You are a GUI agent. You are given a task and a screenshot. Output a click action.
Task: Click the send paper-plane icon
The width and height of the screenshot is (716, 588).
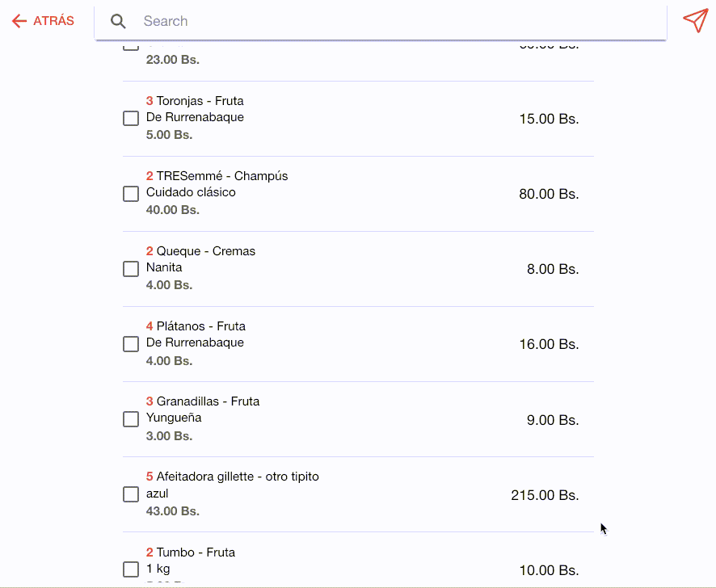pyautogui.click(x=695, y=21)
